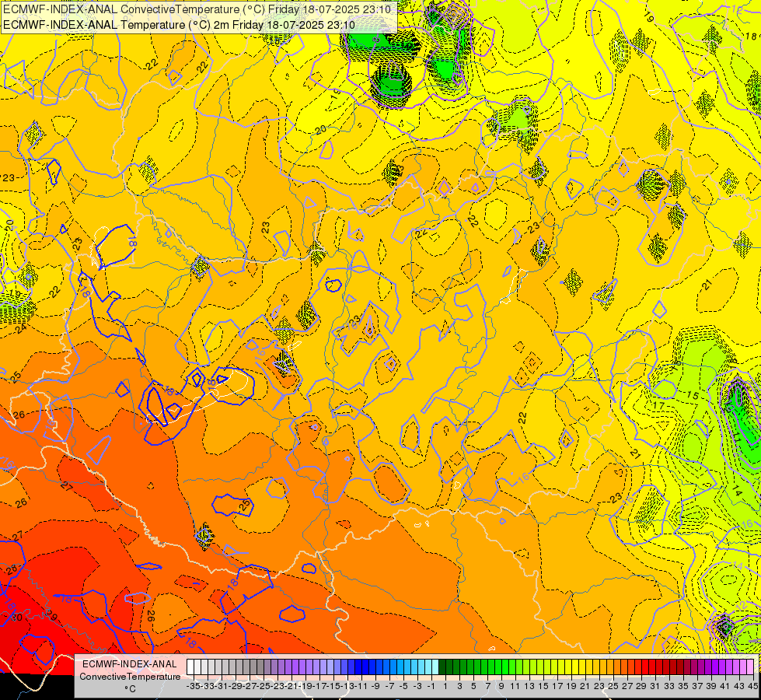Select the legend swatch above -11
The image size is (761, 700).
pyautogui.click(x=358, y=667)
